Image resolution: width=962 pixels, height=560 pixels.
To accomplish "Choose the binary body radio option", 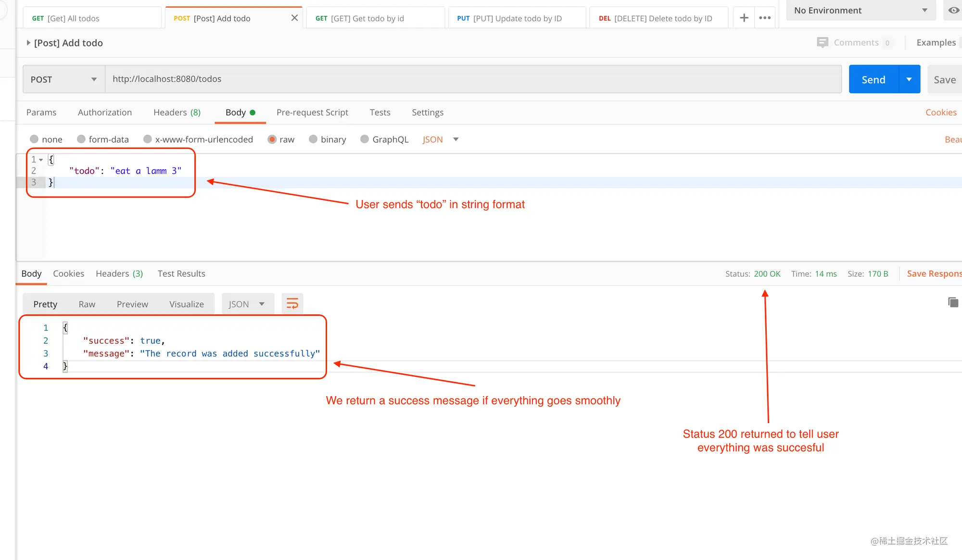I will click(313, 139).
